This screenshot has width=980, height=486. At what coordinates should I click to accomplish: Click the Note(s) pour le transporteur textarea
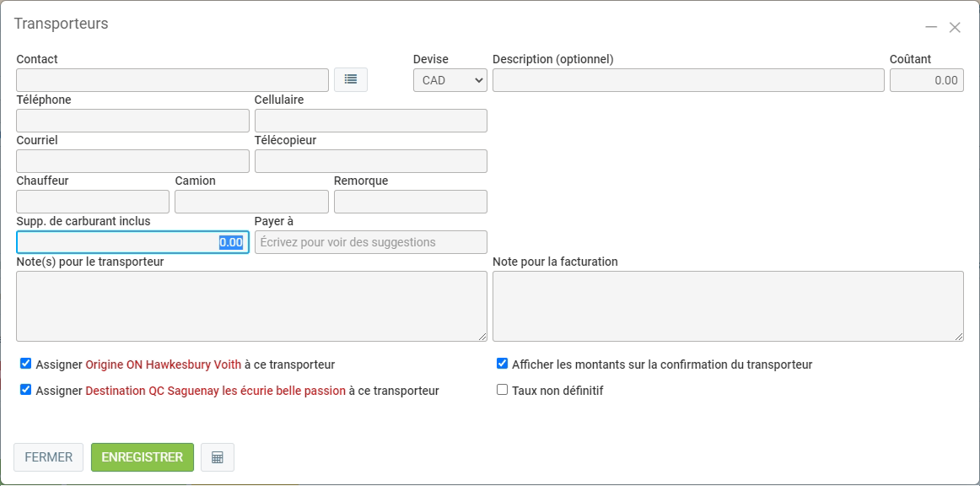(x=251, y=305)
